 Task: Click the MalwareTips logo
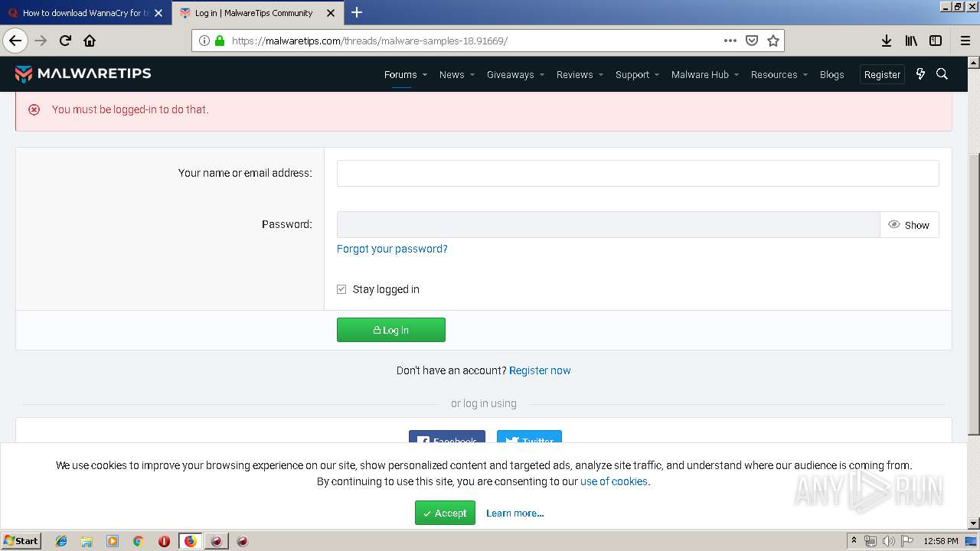83,73
